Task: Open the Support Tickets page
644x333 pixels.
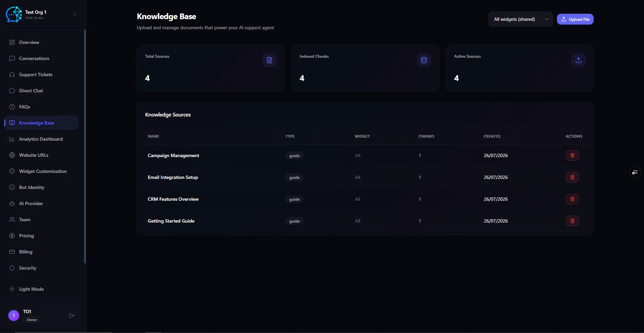Action: [36, 74]
